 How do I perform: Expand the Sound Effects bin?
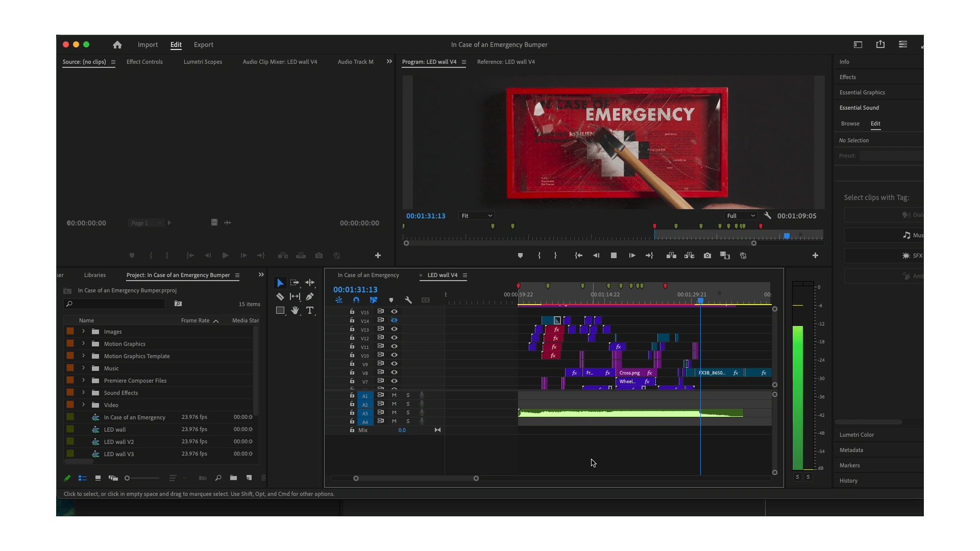pyautogui.click(x=83, y=393)
